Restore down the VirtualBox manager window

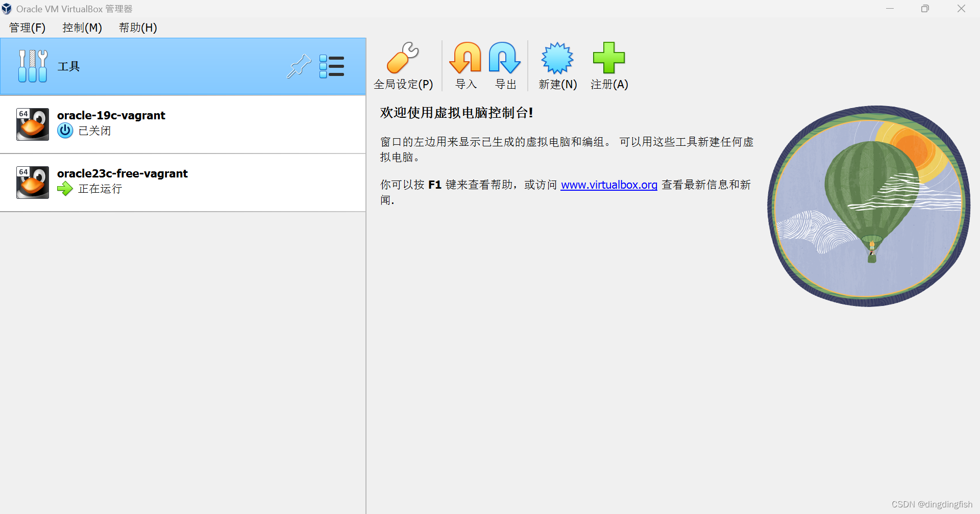pyautogui.click(x=925, y=9)
